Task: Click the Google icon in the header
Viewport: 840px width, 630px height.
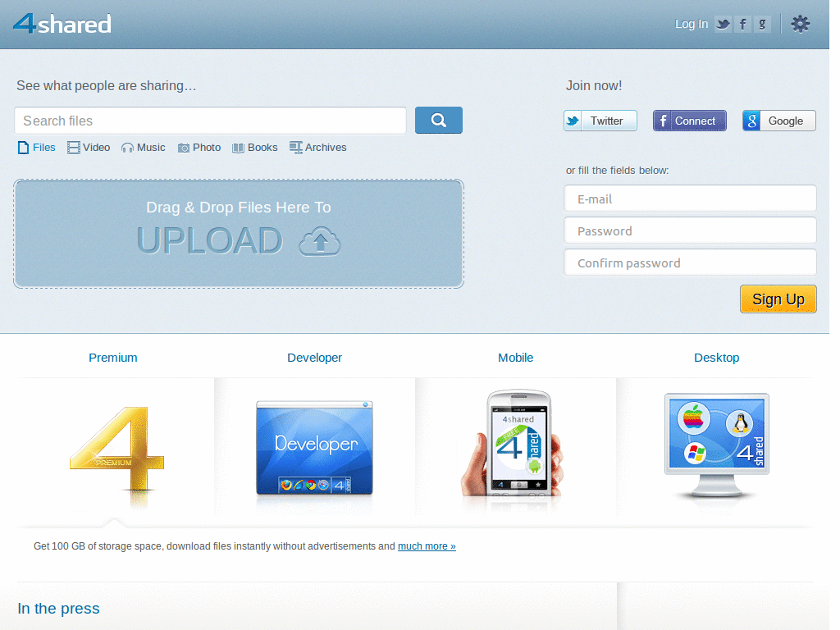Action: tap(762, 24)
